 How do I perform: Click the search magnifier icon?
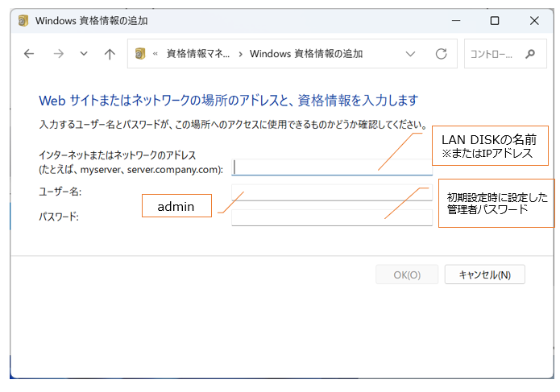coord(529,55)
